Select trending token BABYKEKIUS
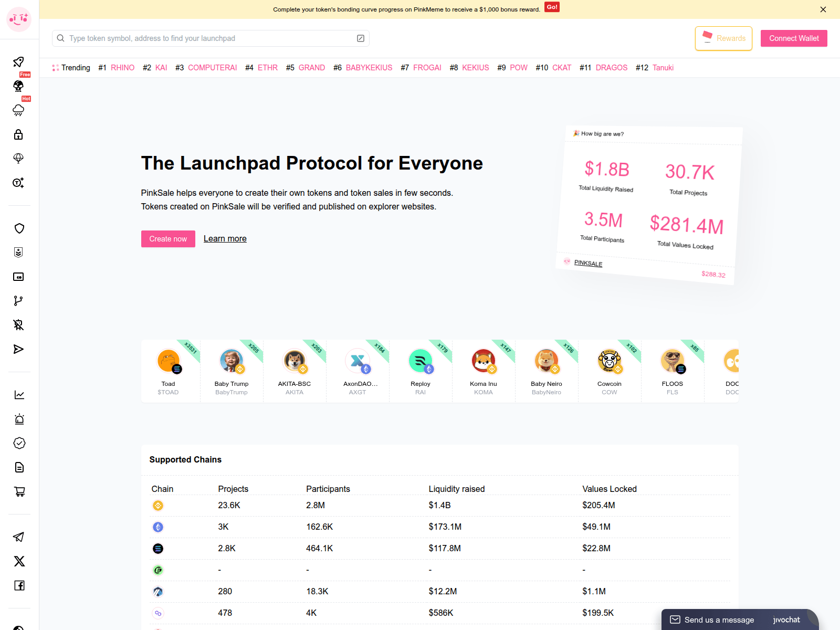 point(369,68)
